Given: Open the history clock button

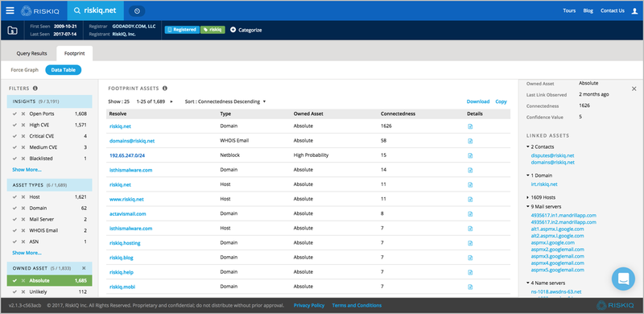Looking at the screenshot, I should coord(137,11).
